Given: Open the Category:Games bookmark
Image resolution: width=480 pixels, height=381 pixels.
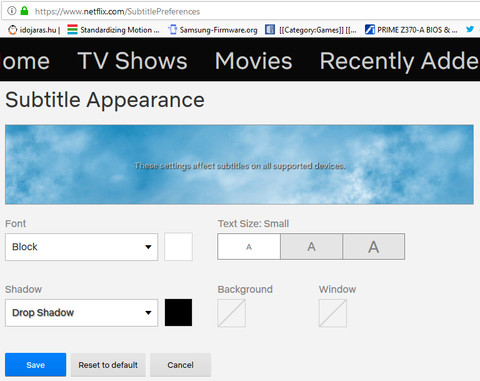Looking at the screenshot, I should click(311, 30).
